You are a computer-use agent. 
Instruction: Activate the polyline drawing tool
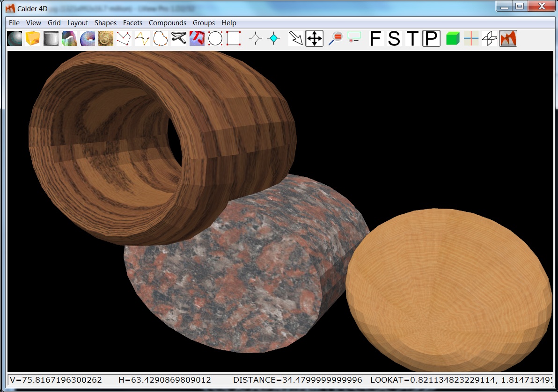click(124, 38)
